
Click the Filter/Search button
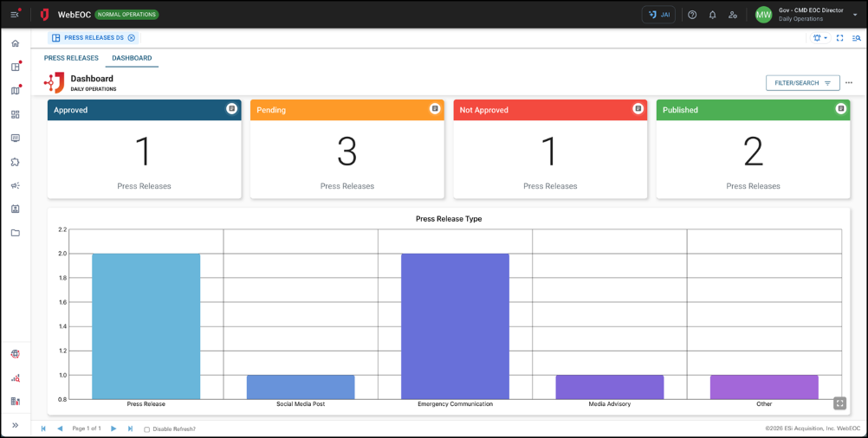[x=802, y=83]
